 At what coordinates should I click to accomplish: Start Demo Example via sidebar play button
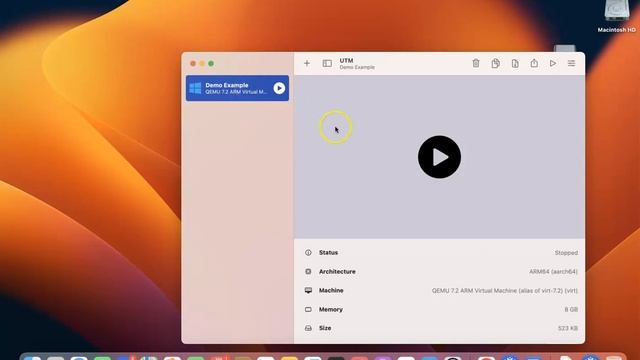tap(279, 88)
